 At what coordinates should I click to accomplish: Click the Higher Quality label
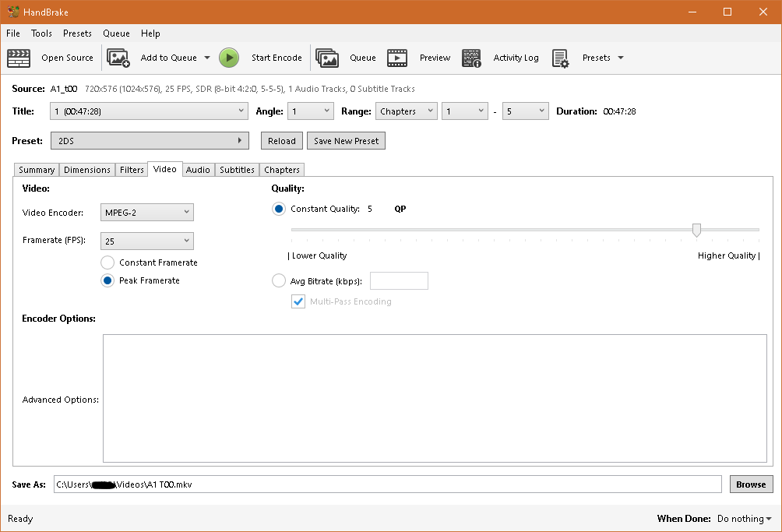point(727,255)
